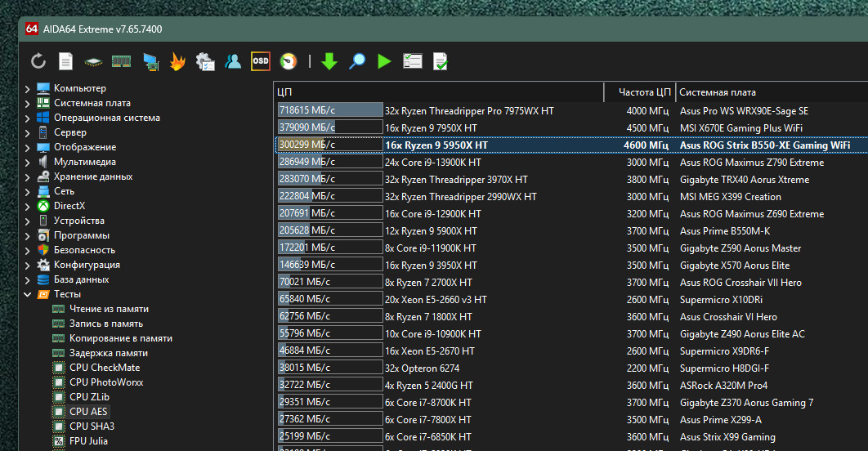Image resolution: width=868 pixels, height=451 pixels.
Task: Select the 24x Core i9-13900K HT row
Action: 571,162
